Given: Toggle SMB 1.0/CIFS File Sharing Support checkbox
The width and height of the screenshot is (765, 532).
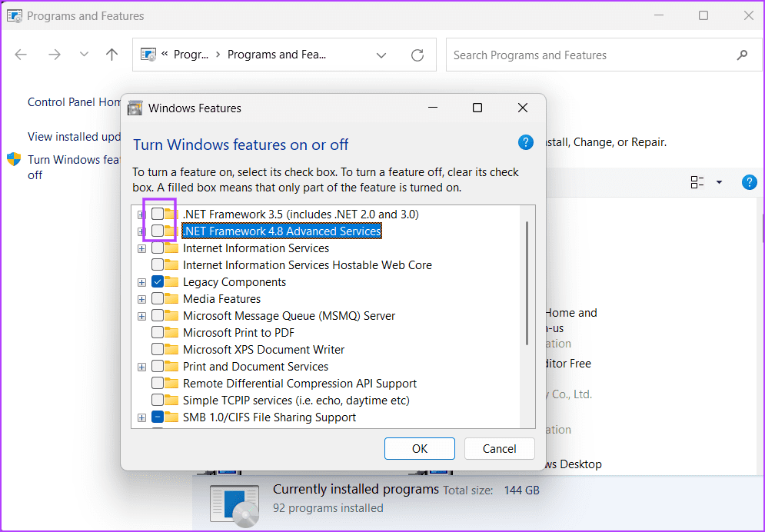Looking at the screenshot, I should (x=157, y=417).
